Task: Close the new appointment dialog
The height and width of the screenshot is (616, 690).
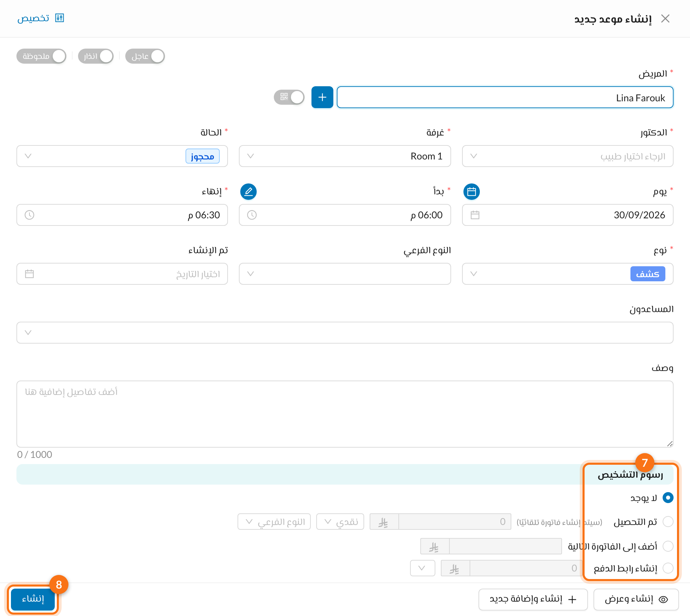Action: (x=665, y=18)
